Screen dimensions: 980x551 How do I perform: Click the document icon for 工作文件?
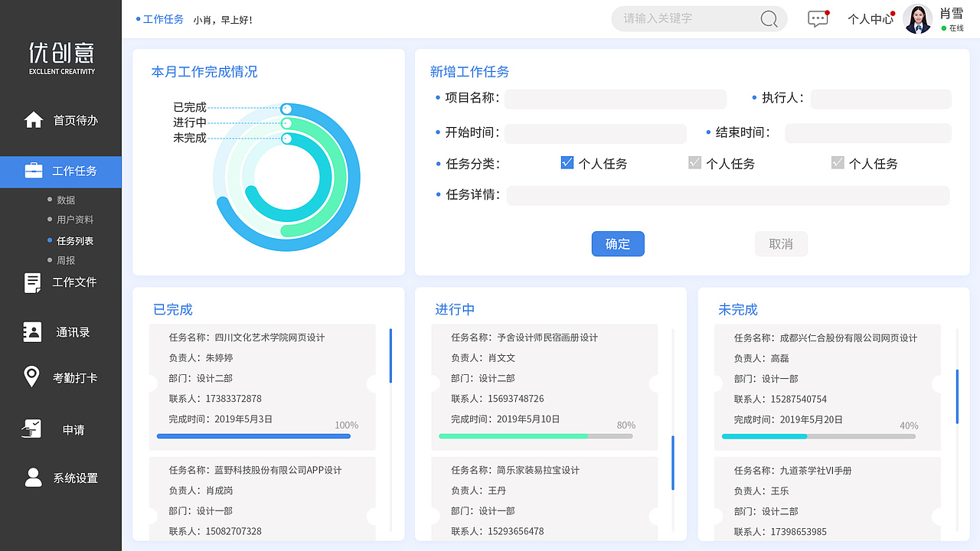pos(33,282)
